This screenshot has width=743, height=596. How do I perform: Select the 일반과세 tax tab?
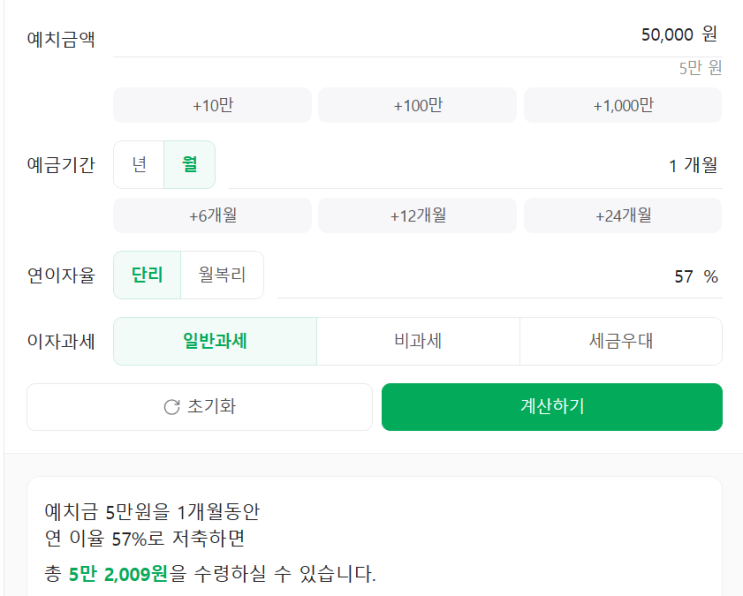click(x=215, y=341)
